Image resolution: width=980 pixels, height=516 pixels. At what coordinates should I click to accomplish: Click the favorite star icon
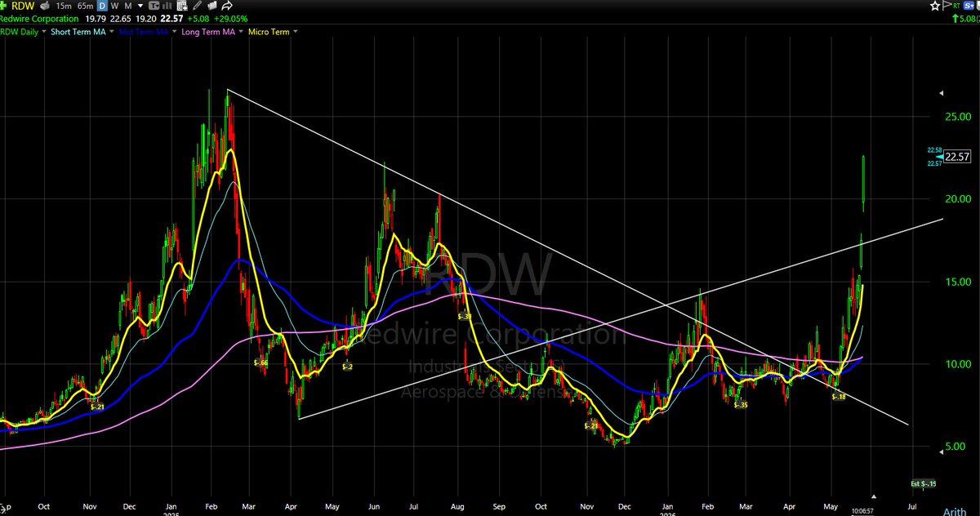pos(935,6)
